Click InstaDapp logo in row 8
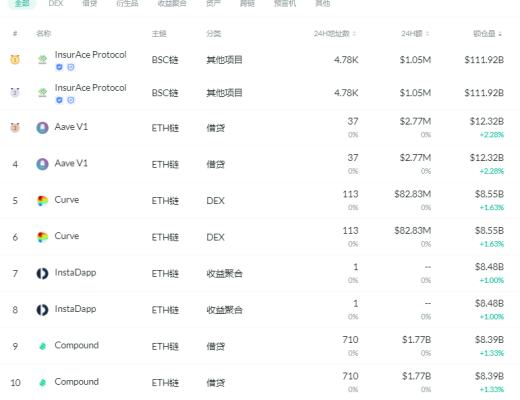 42,310
